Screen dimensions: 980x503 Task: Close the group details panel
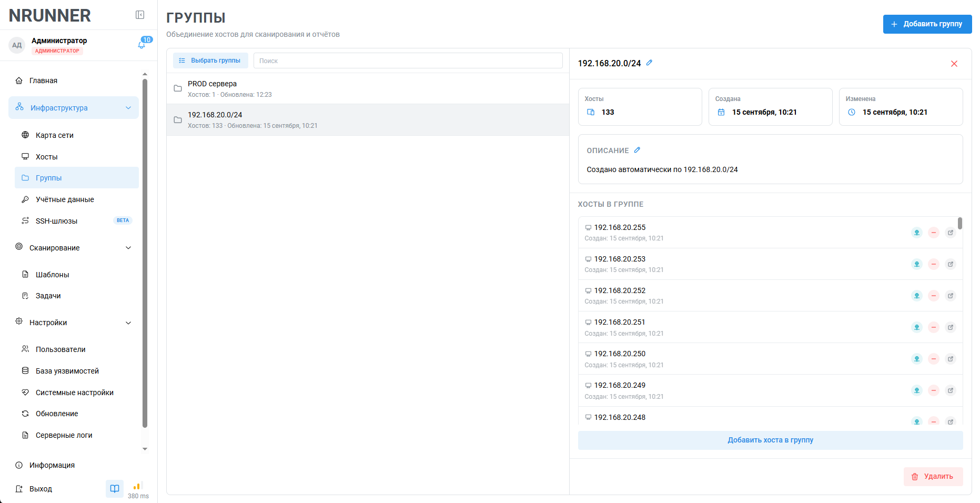[954, 64]
